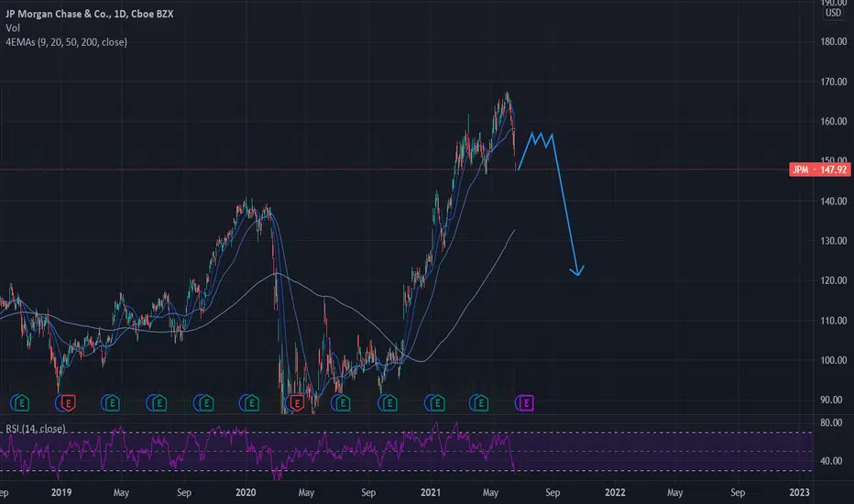Click the green earnings marker at January 2020
854x504 pixels.
[x=250, y=403]
